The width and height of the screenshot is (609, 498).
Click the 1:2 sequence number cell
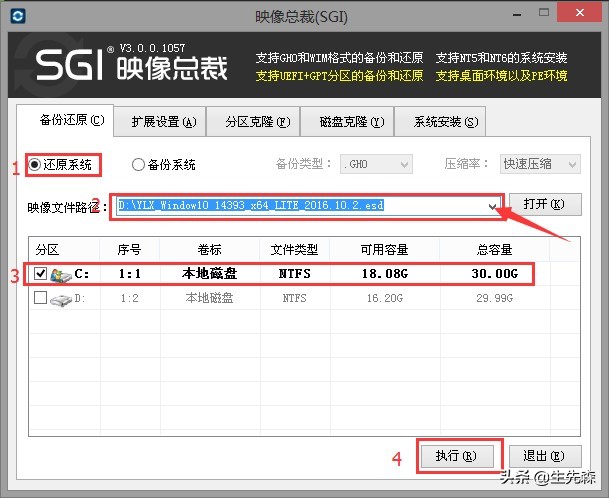point(130,298)
